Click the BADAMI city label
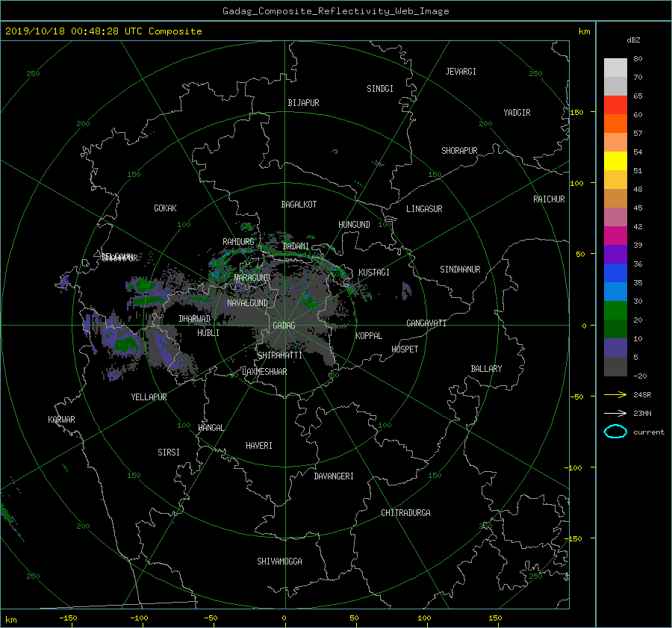 pos(296,246)
